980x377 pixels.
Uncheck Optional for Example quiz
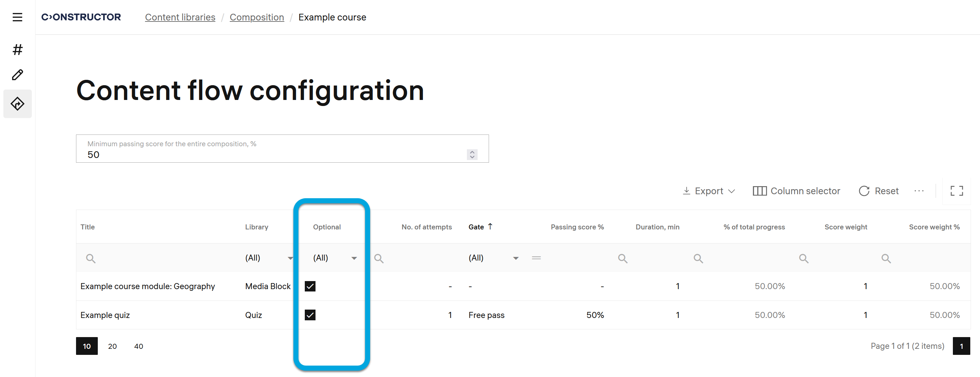pyautogui.click(x=310, y=315)
